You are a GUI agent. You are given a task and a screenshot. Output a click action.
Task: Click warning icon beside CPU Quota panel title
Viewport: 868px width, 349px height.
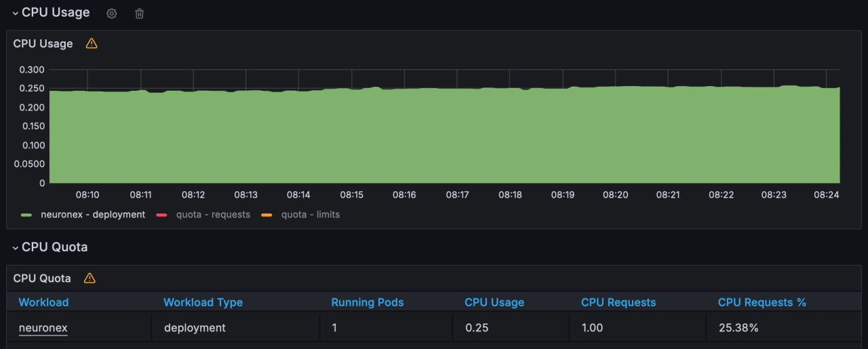coord(90,278)
